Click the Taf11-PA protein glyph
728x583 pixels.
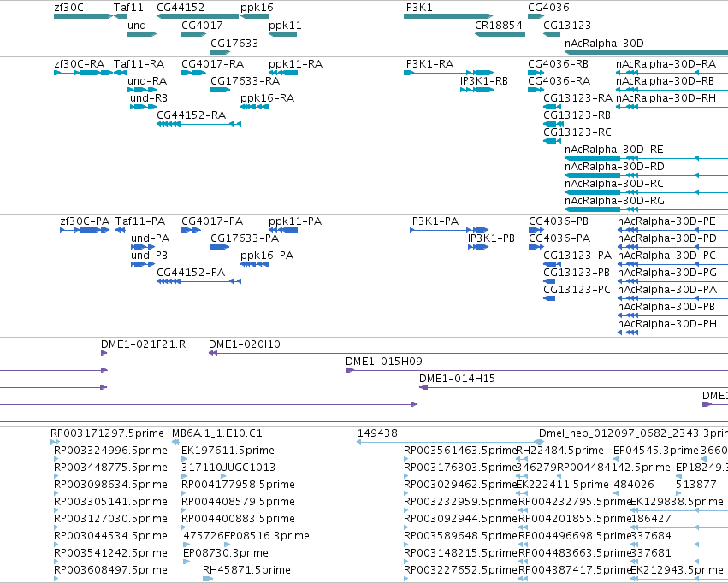coord(121,230)
